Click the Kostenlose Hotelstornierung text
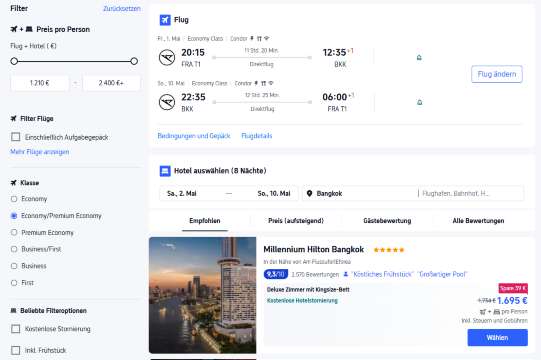This screenshot has height=360, width=541. (x=302, y=301)
